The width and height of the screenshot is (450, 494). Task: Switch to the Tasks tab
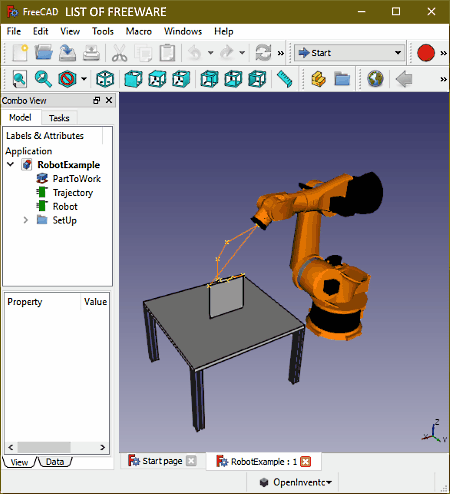coord(59,118)
